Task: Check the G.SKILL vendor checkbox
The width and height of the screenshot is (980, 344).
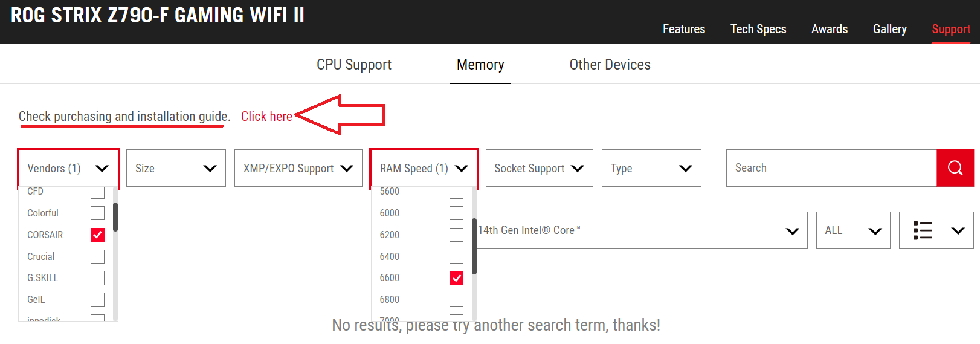Action: tap(97, 278)
